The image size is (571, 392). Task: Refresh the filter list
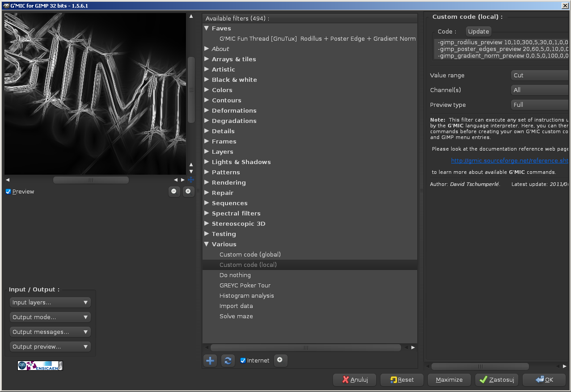228,361
